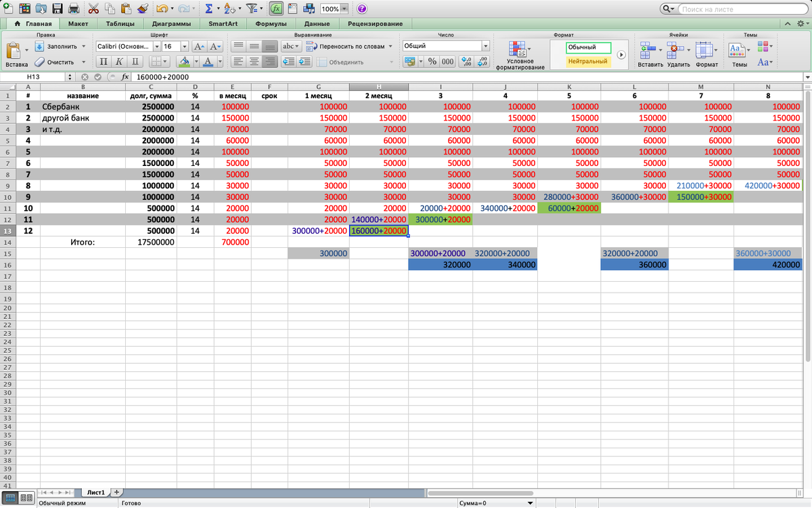Click the Undo arrow icon
Viewport: 812px width, 508px height.
tap(162, 9)
